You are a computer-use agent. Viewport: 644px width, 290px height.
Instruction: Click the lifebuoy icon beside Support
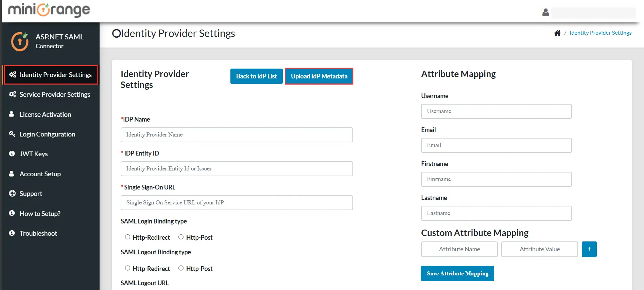tap(12, 193)
